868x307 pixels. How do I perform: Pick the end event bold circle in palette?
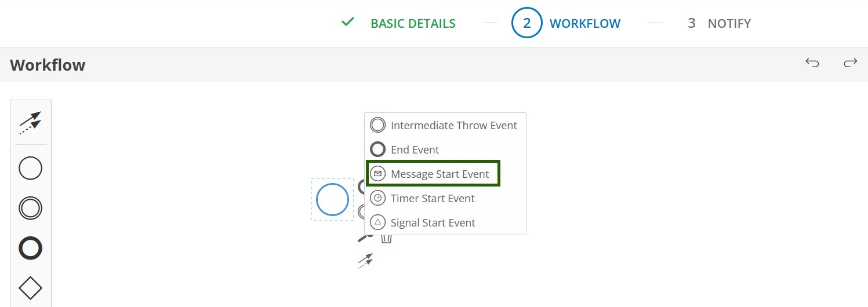[30, 248]
